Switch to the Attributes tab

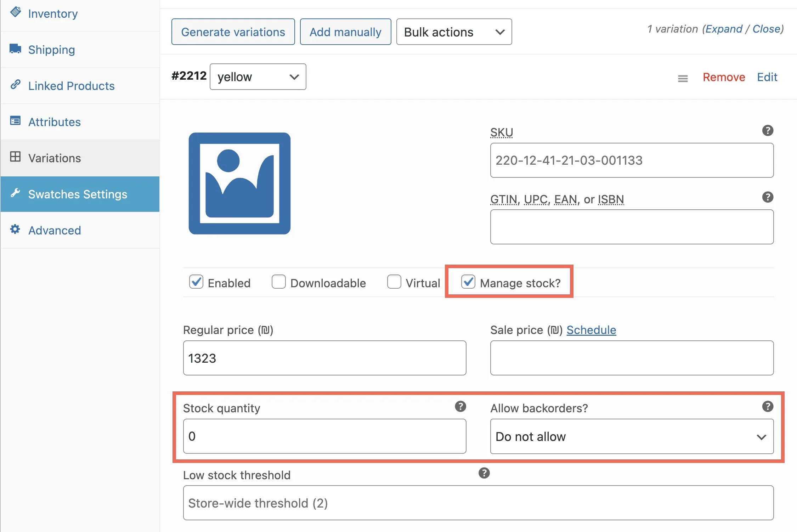tap(80, 122)
